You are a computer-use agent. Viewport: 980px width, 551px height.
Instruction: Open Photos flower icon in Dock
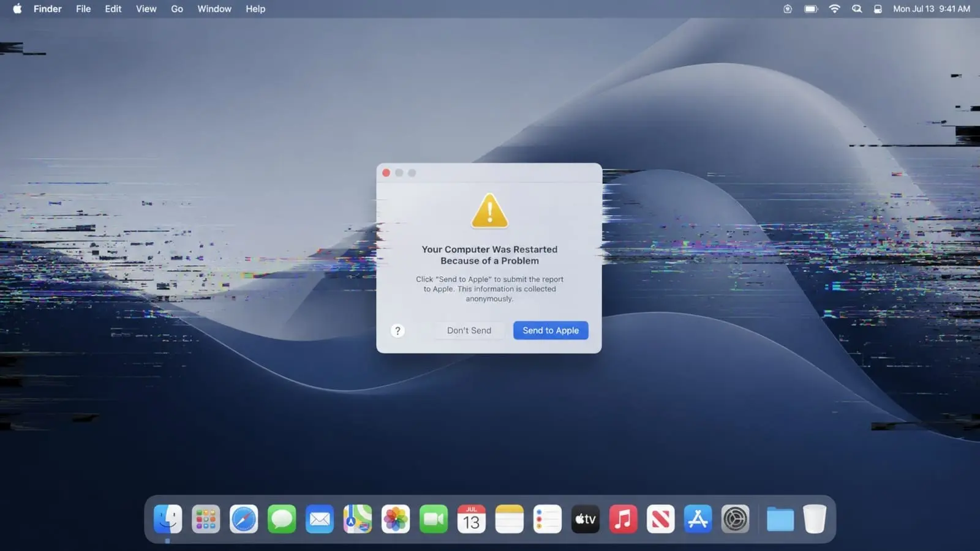396,519
